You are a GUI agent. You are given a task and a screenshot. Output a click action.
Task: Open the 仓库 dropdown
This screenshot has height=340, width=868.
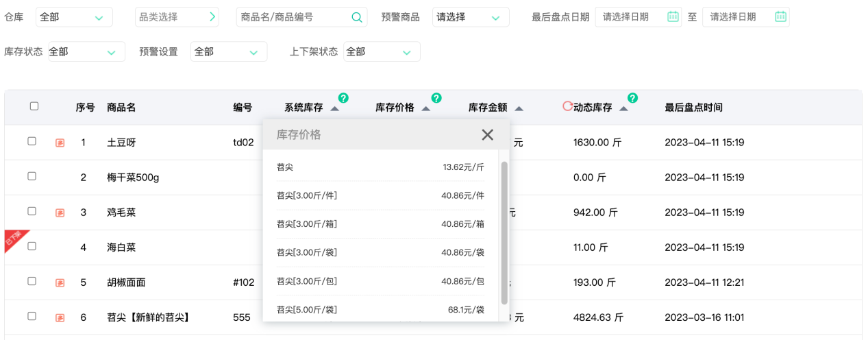click(x=74, y=17)
